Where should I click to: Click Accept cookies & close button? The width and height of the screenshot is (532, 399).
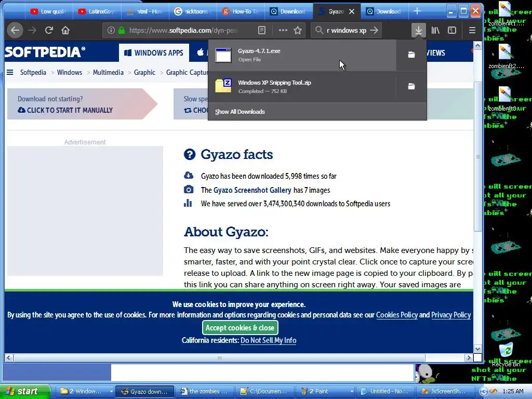(240, 328)
